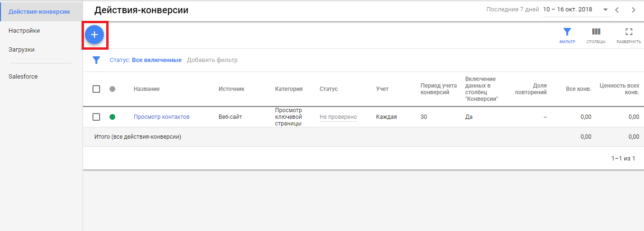Viewport: 644px width, 231px height.
Task: Open the Столбцы columns icon
Action: (596, 32)
